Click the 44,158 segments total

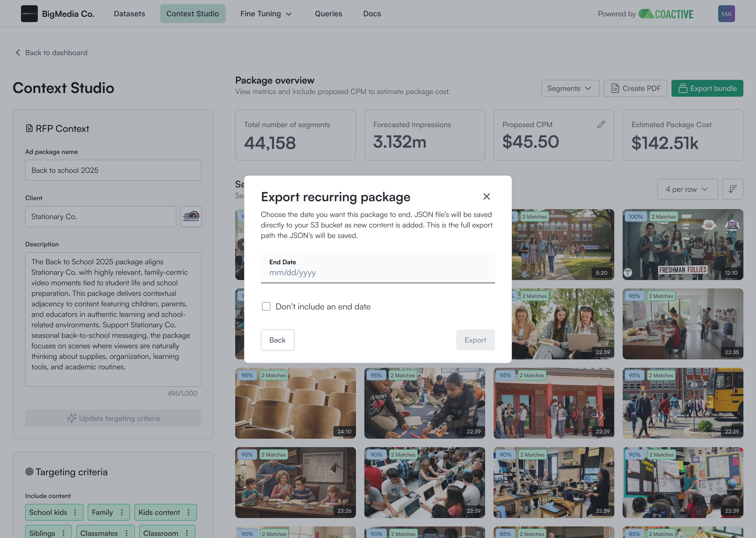(270, 143)
